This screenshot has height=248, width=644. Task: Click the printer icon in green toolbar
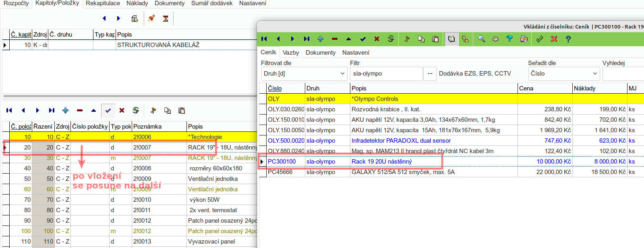coord(524,39)
